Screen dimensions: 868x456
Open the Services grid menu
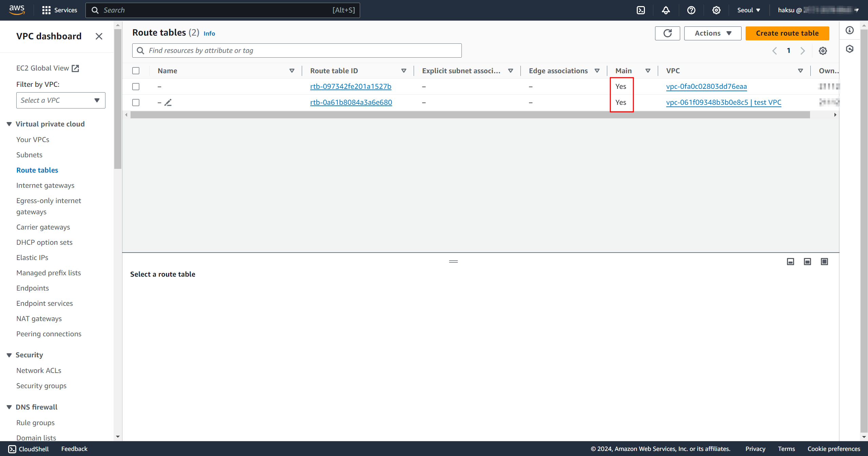coord(46,10)
